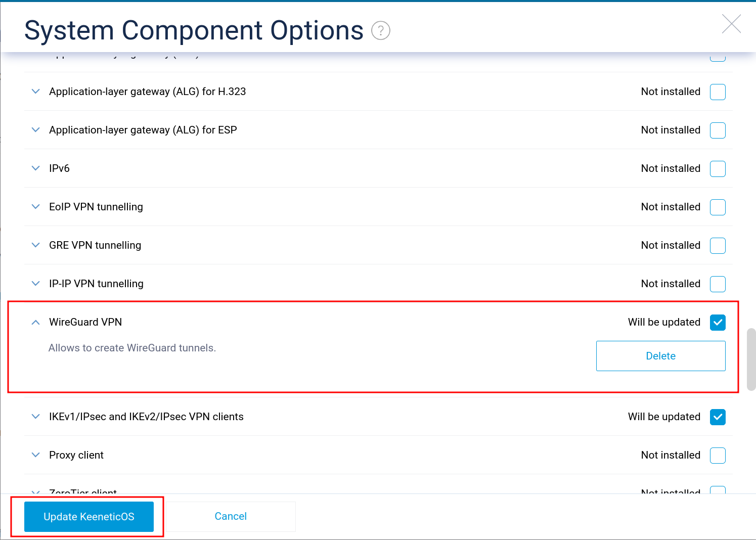
Task: Uncheck the IKEv1/IPsec VPN clients checkbox
Action: (x=718, y=417)
